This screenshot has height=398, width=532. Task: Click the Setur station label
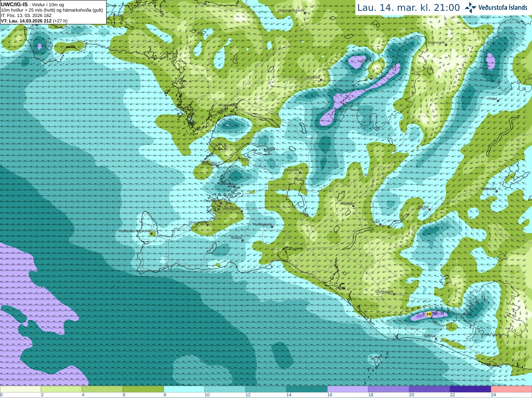click(x=493, y=98)
